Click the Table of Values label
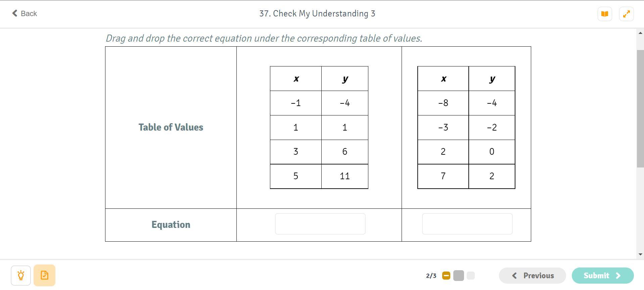The image size is (644, 290). (171, 127)
